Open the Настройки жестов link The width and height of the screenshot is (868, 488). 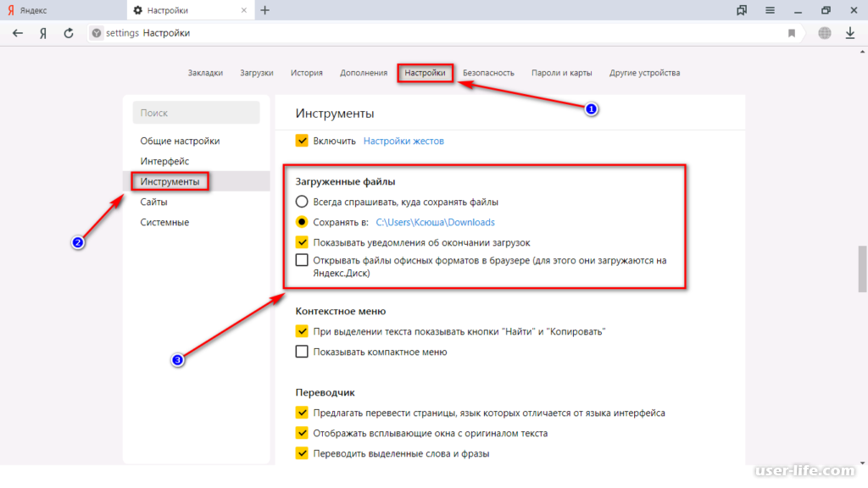coord(403,141)
